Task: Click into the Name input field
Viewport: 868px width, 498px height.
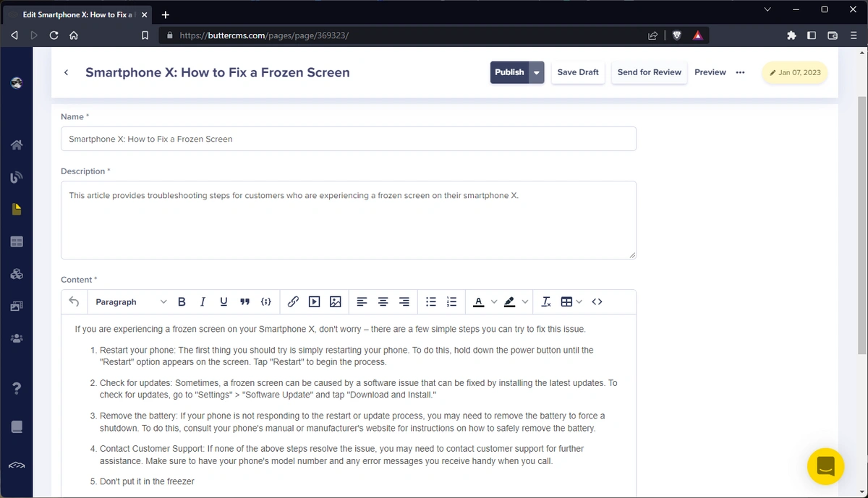Action: (x=349, y=139)
